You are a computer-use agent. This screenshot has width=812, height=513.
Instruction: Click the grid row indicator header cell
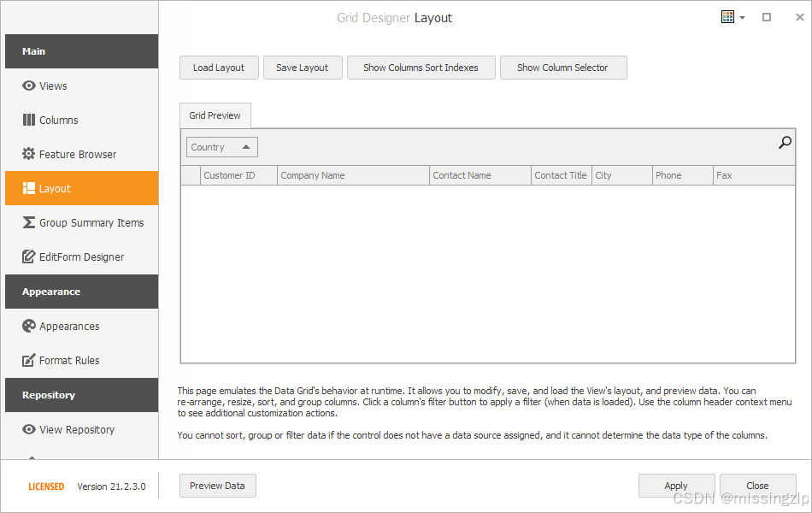point(191,175)
